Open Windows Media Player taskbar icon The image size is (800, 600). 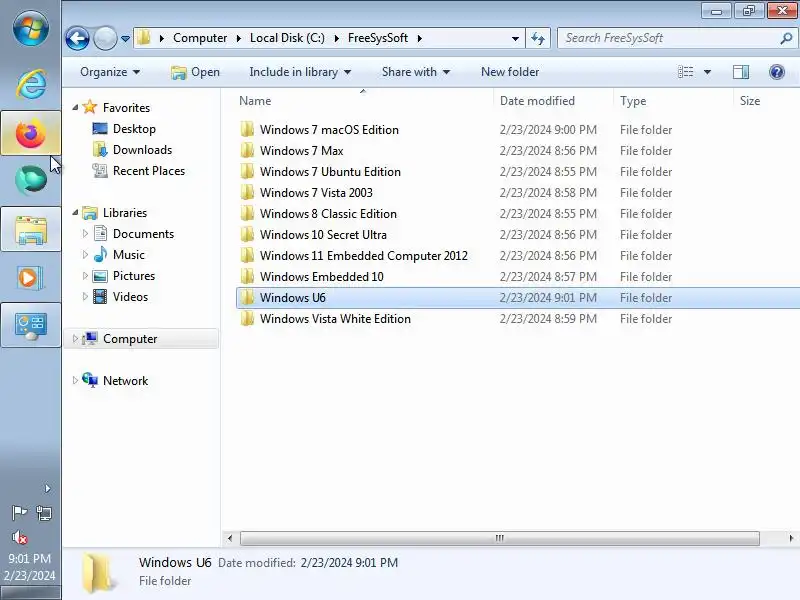(x=31, y=278)
